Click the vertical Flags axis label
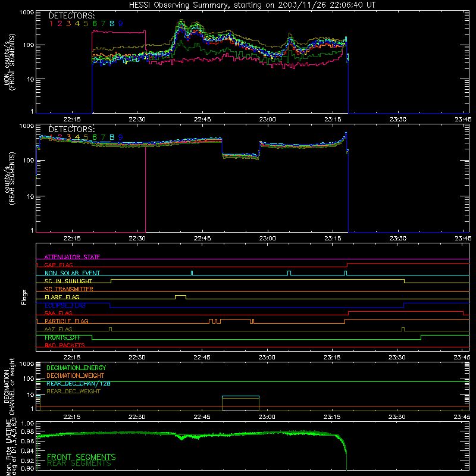This screenshot has width=476, height=476. [x=24, y=297]
